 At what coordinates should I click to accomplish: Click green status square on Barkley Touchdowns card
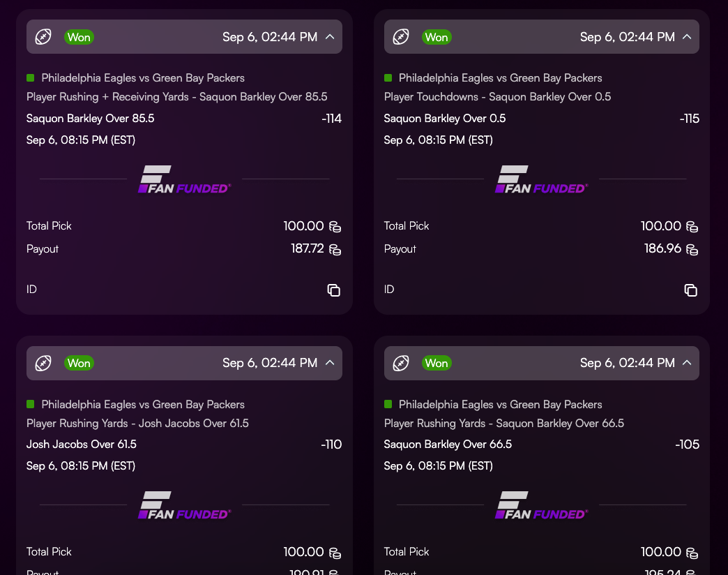(x=388, y=77)
